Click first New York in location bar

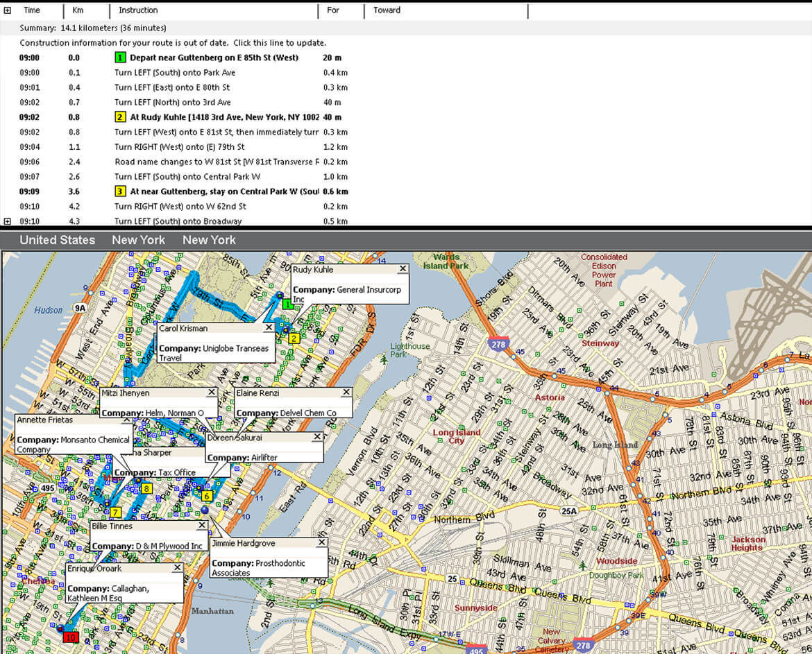pyautogui.click(x=138, y=240)
